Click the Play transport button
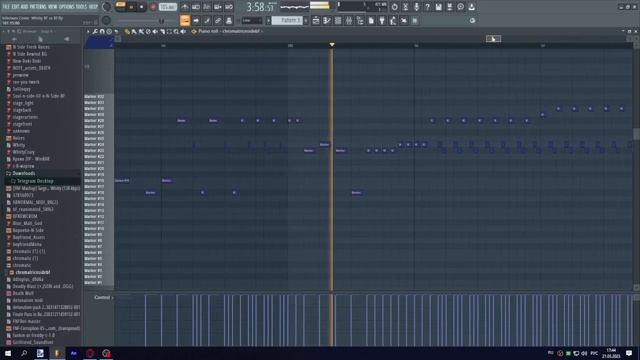The height and width of the screenshot is (360, 640). tap(131, 7)
